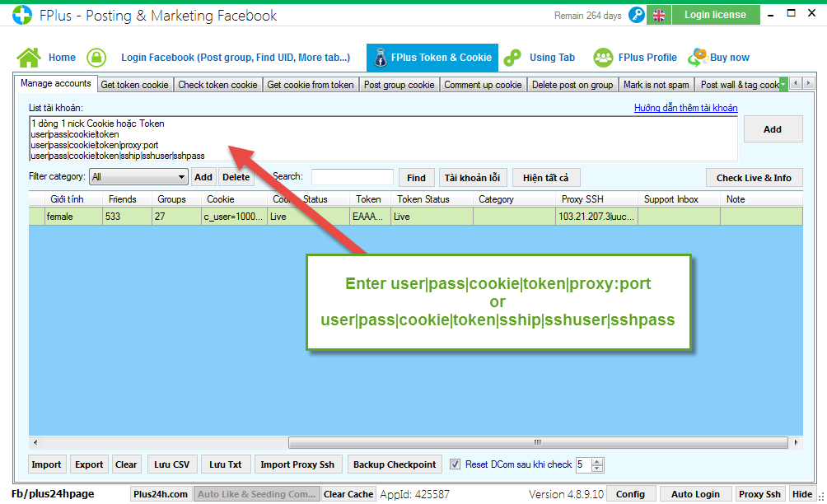Viewport: 827px width, 504px height.
Task: Increase the DCom reset count stepper
Action: coord(598,461)
